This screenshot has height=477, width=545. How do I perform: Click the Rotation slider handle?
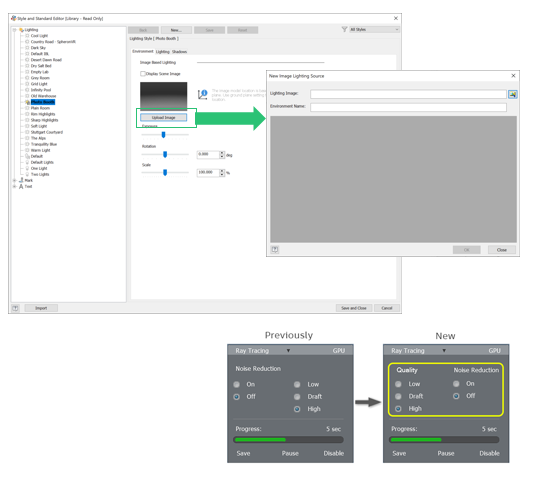[x=165, y=154]
